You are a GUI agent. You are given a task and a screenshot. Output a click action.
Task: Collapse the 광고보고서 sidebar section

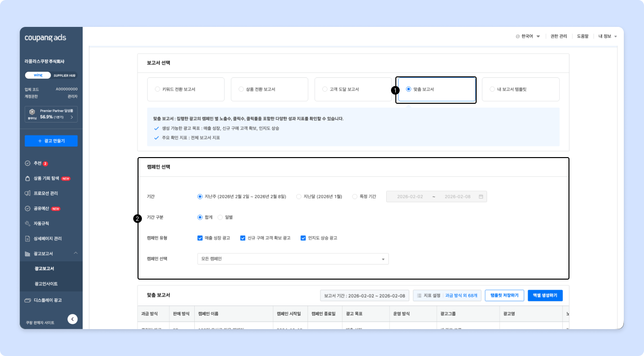75,253
